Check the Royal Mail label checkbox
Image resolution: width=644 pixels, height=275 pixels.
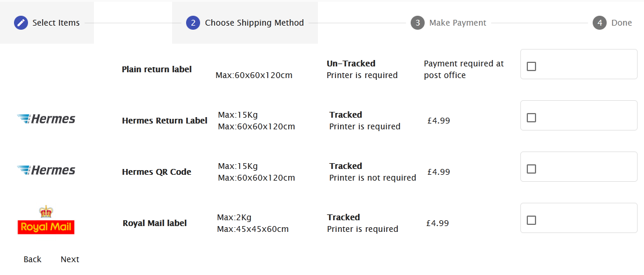coord(531,220)
